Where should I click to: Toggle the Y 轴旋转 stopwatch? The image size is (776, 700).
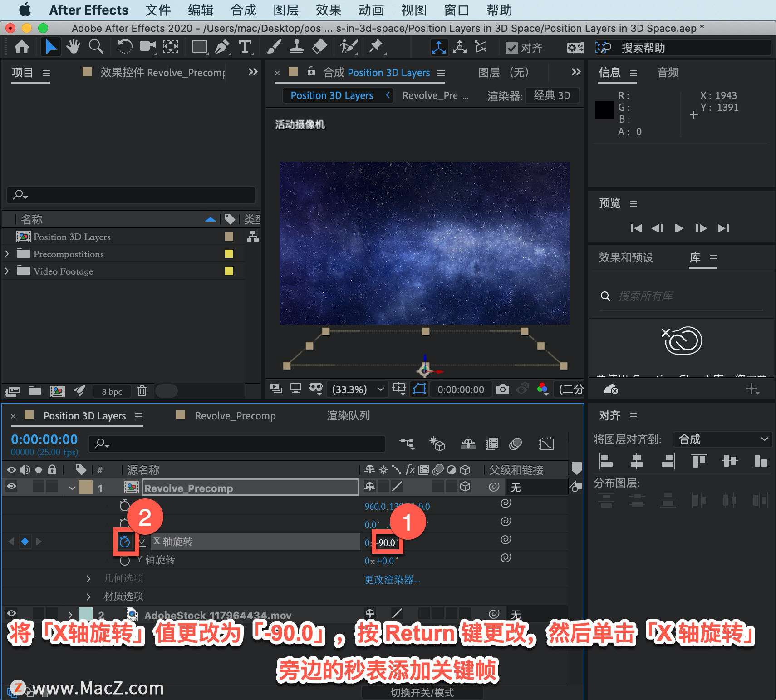(125, 560)
